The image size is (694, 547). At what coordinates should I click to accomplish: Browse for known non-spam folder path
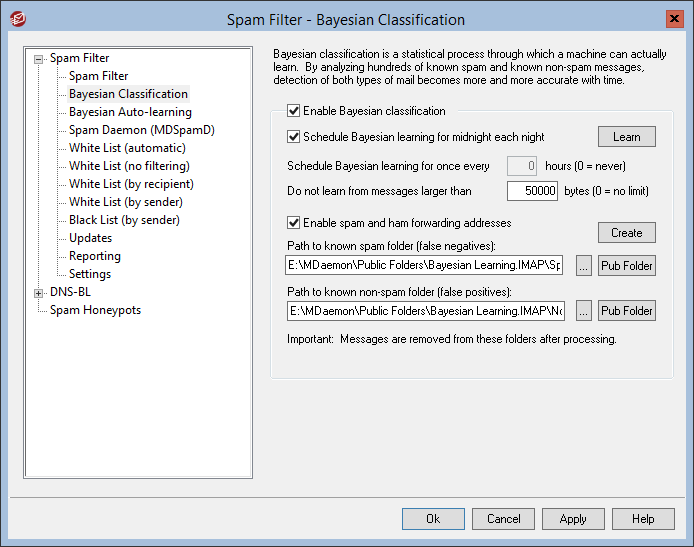583,311
